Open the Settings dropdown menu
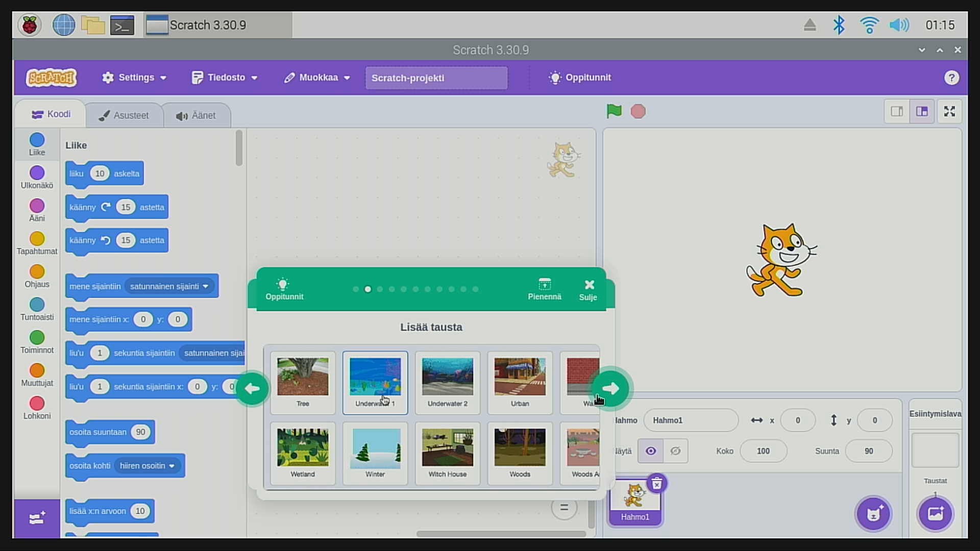 click(x=134, y=78)
